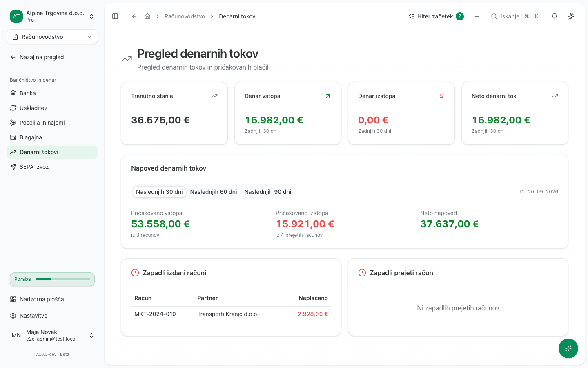This screenshot has width=588, height=368.
Task: Click the Neto napoved 37.637,00 €
Action: click(450, 224)
